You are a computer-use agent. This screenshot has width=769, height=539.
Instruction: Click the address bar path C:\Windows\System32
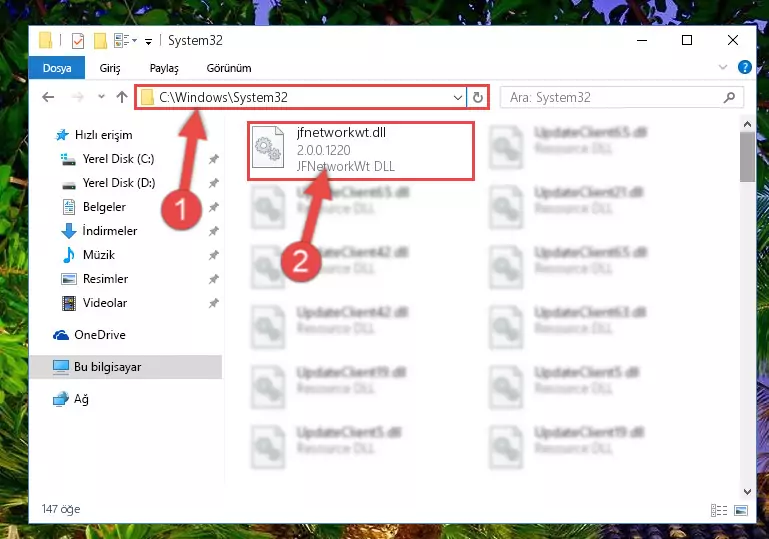point(224,97)
